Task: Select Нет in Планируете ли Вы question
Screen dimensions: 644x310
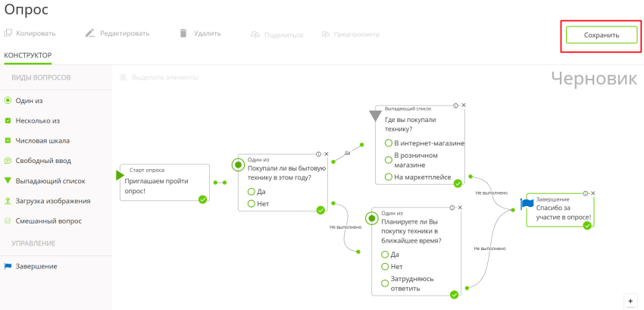Action: pos(386,266)
